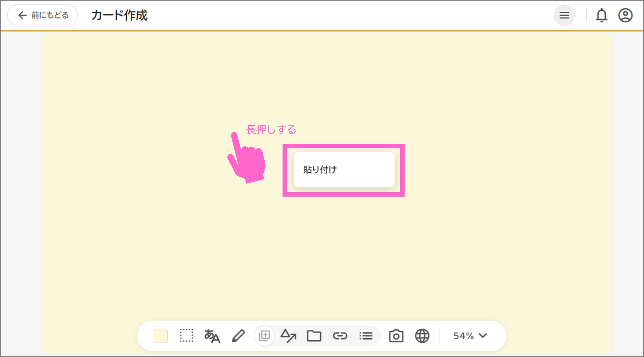Choose the text tool (あA)
Viewport: 644px width, 357px height.
click(212, 336)
